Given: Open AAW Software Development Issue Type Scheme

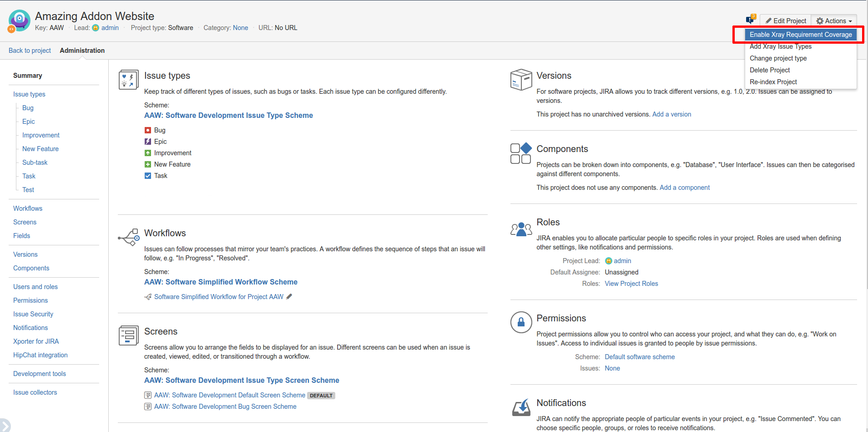Looking at the screenshot, I should point(228,116).
